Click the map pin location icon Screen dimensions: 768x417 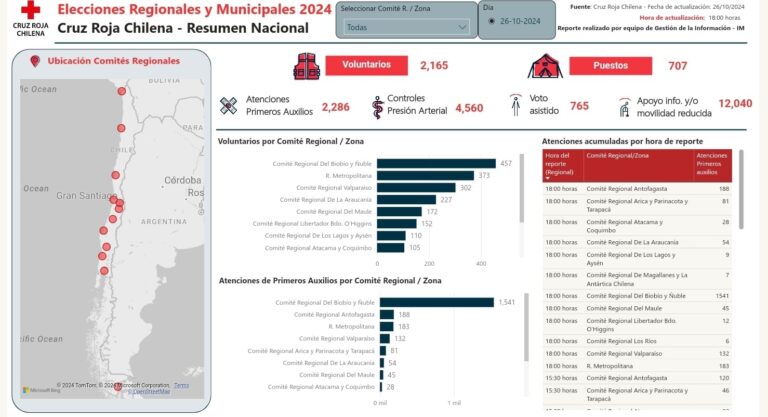[x=35, y=61]
